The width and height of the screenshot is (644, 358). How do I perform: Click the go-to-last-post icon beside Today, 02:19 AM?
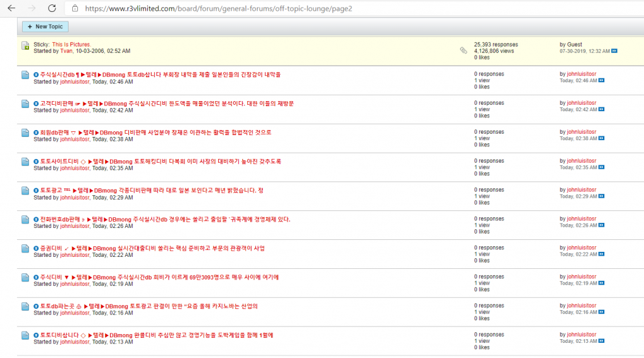601,283
